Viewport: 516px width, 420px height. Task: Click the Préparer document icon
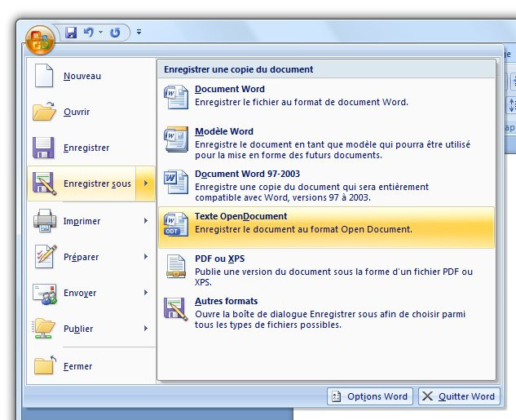pos(44,257)
